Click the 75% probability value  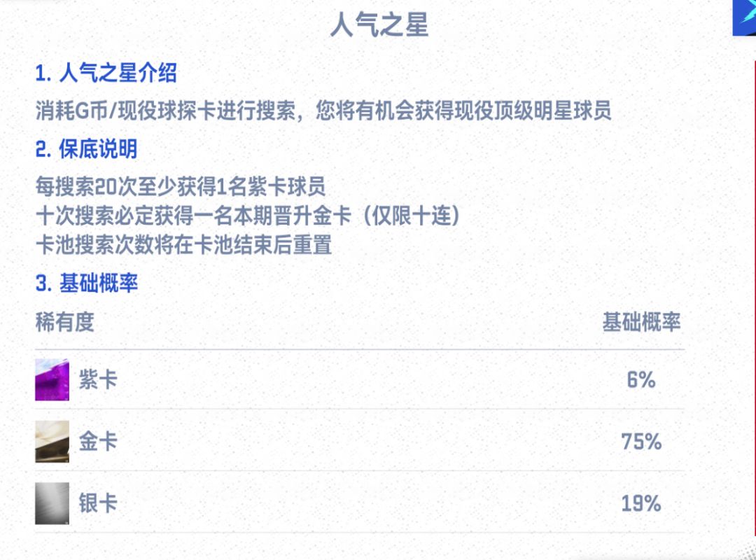click(641, 442)
